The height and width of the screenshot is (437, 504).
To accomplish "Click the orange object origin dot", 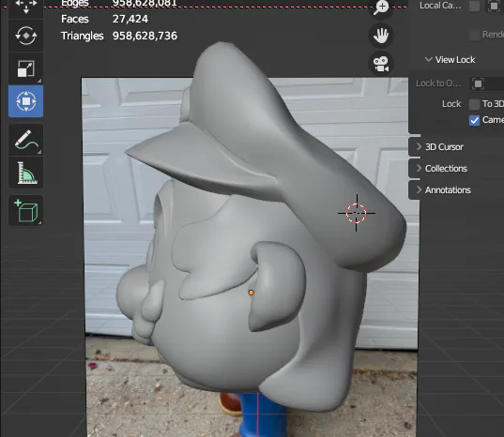I will pos(251,293).
